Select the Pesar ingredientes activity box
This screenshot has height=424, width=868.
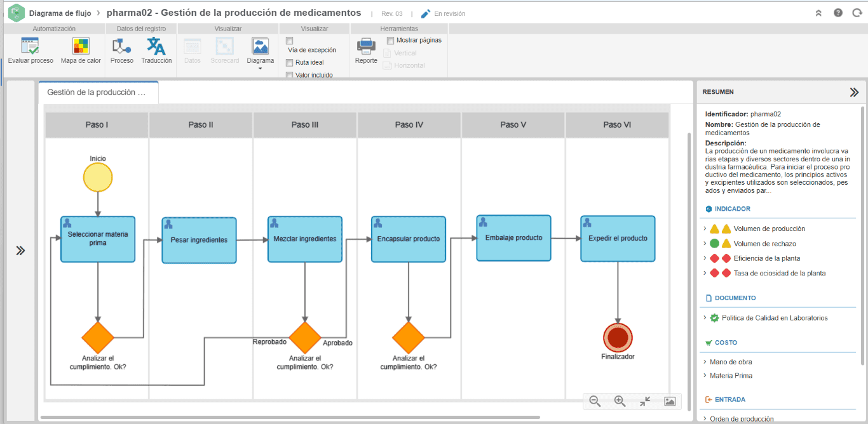click(199, 240)
